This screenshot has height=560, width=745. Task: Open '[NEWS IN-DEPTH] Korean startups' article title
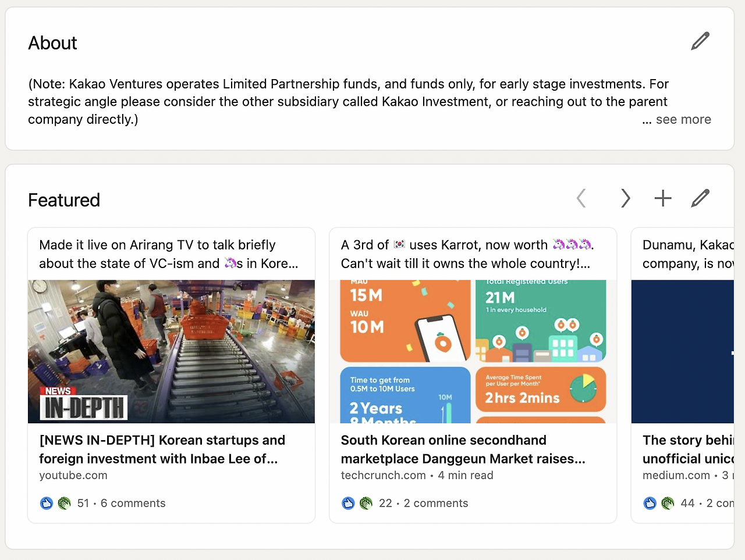(162, 450)
